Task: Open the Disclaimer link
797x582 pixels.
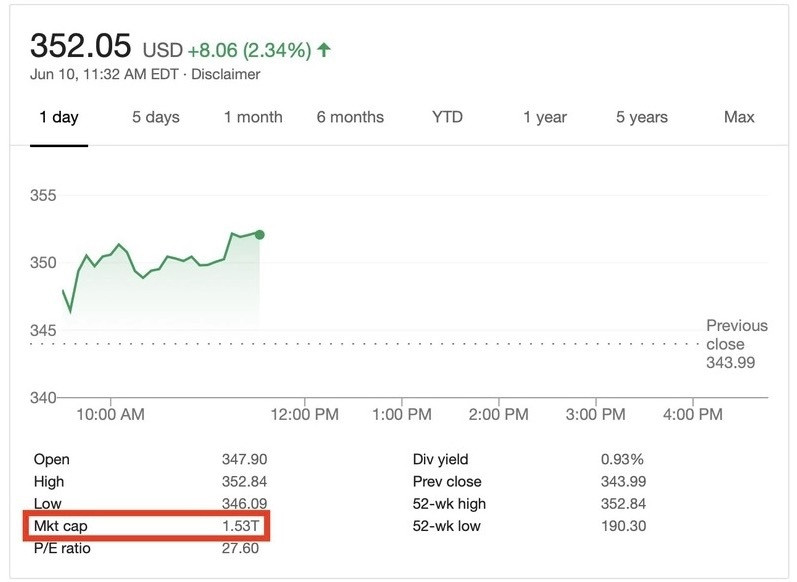Action: click(x=225, y=74)
